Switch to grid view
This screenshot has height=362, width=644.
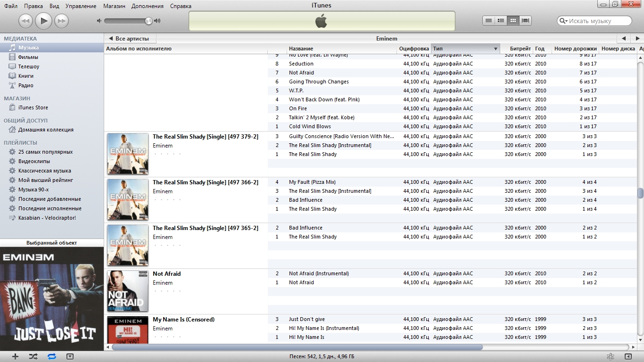pyautogui.click(x=513, y=21)
